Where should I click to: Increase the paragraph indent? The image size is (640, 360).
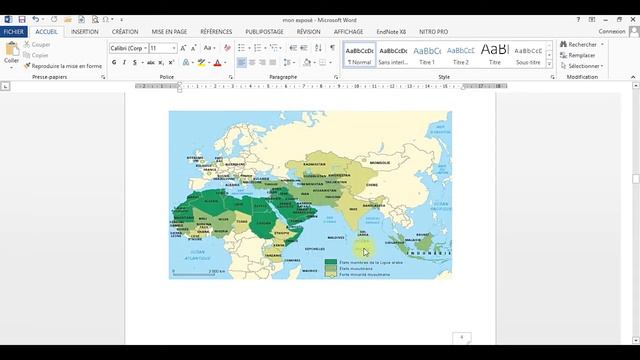[304, 48]
